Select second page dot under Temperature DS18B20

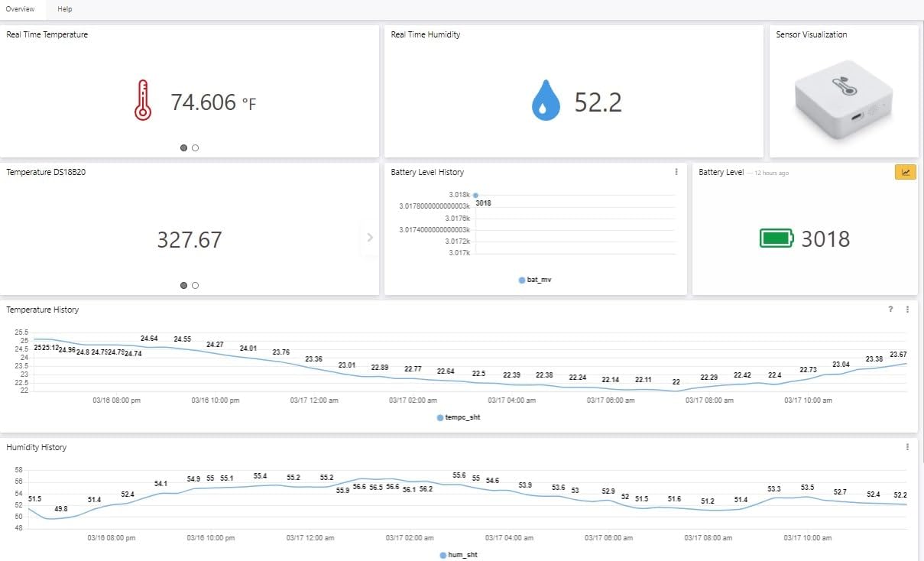[x=196, y=286]
